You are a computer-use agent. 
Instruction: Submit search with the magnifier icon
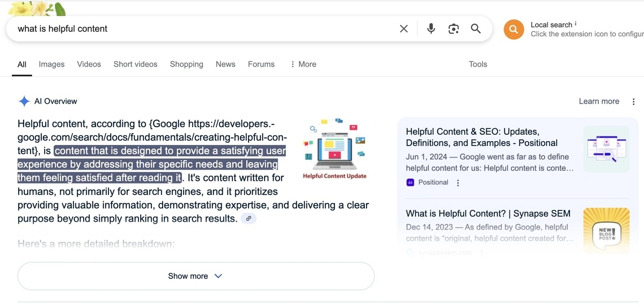pos(475,28)
